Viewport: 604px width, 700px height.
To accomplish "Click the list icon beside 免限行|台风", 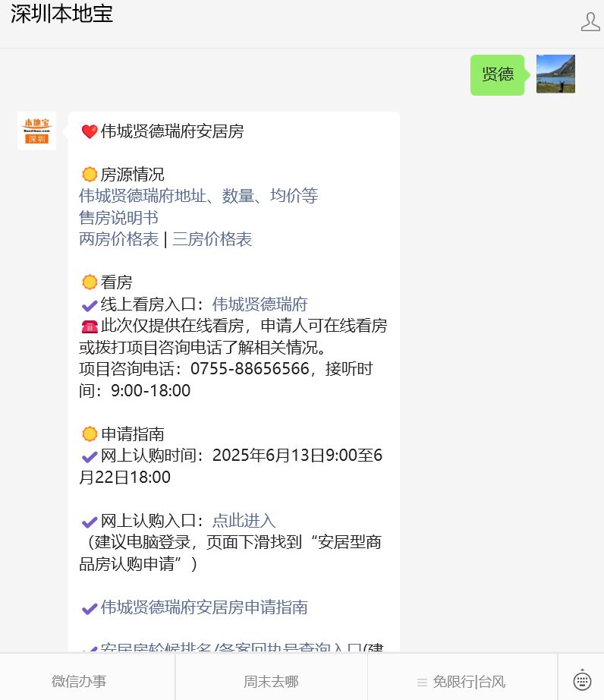I will click(422, 682).
